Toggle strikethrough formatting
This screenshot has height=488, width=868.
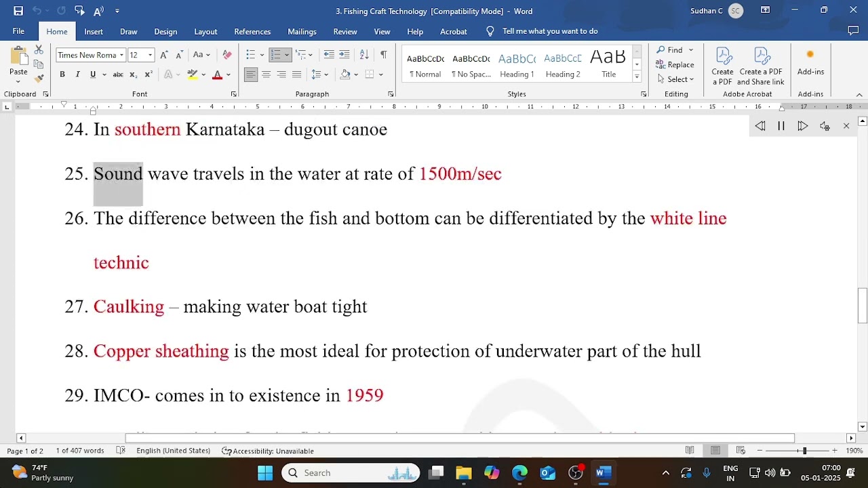tap(118, 75)
